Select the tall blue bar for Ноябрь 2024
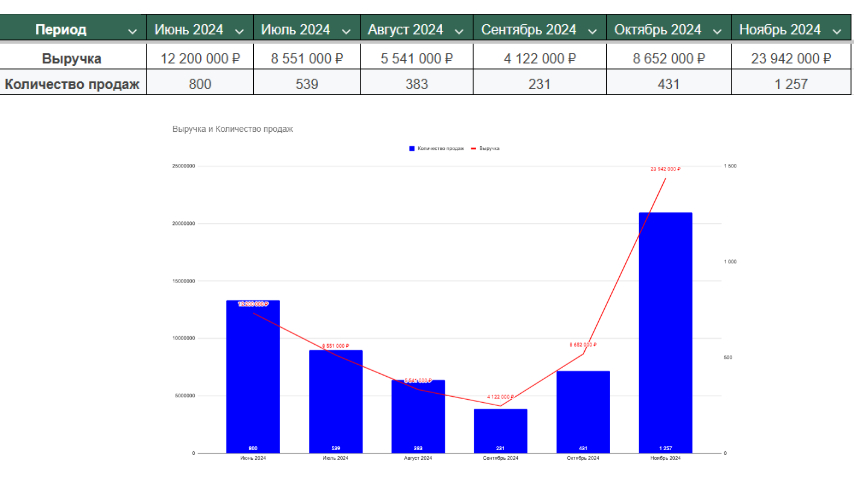The image size is (854, 480). click(x=666, y=332)
